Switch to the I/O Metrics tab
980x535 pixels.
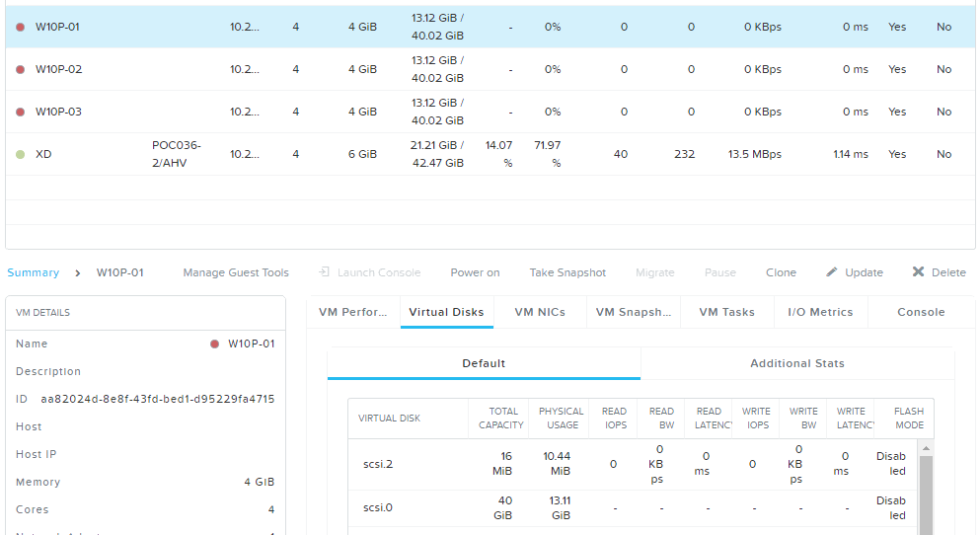coord(820,312)
